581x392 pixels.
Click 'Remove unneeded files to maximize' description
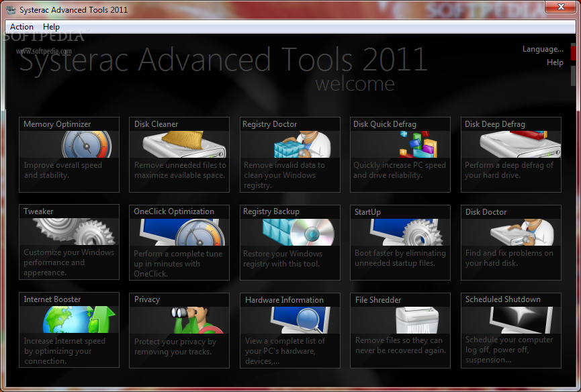tap(180, 170)
